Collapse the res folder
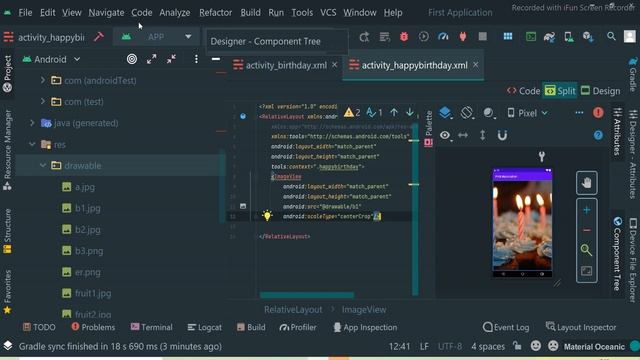 coord(32,144)
